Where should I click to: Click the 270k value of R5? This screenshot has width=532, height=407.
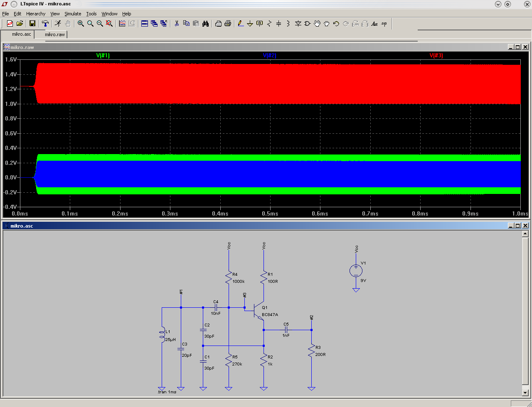237,364
